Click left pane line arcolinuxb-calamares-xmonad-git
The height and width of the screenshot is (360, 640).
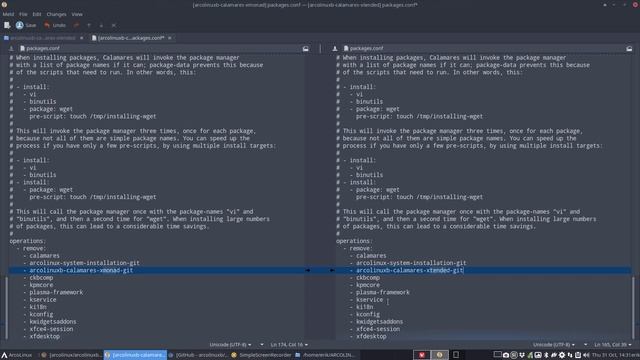pos(81,270)
